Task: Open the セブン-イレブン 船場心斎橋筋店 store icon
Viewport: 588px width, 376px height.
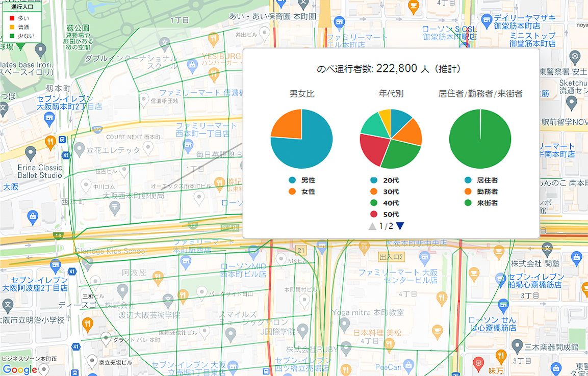Action: point(501,279)
